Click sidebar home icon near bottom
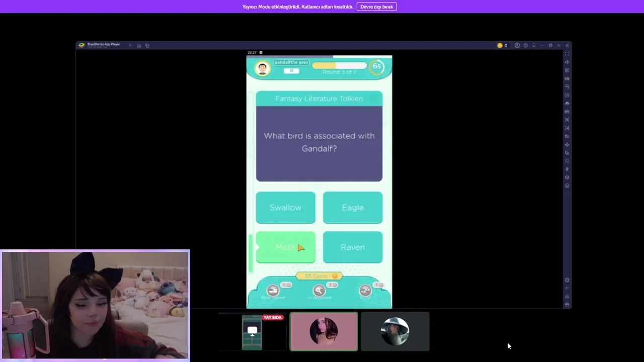 [567, 297]
